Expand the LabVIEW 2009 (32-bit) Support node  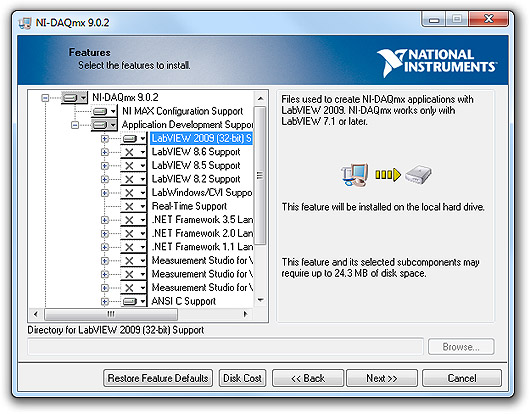coord(105,139)
